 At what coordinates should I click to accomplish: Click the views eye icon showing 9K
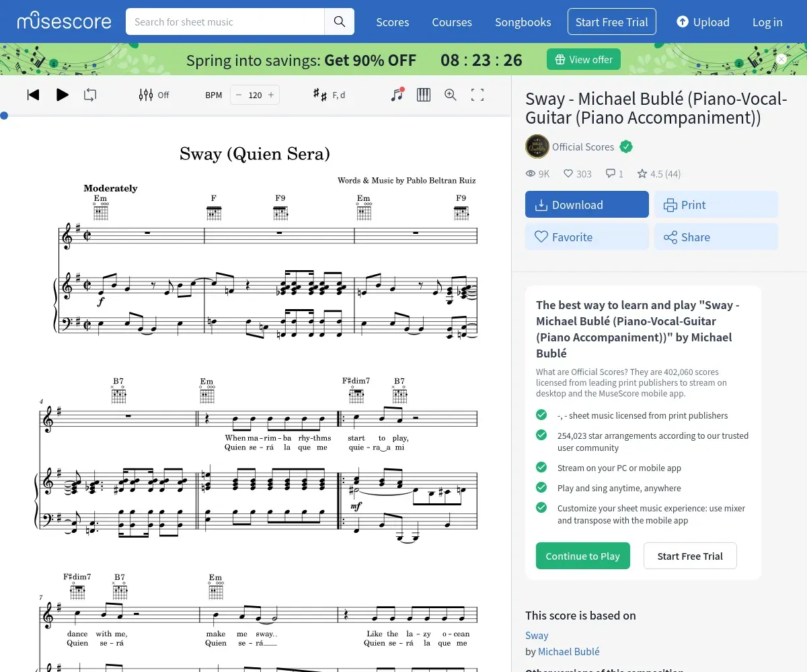tap(531, 173)
